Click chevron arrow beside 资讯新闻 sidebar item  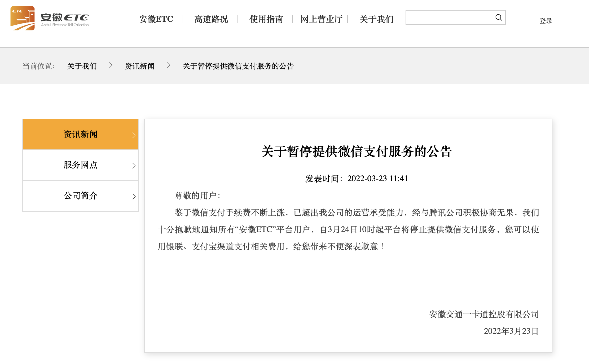134,135
